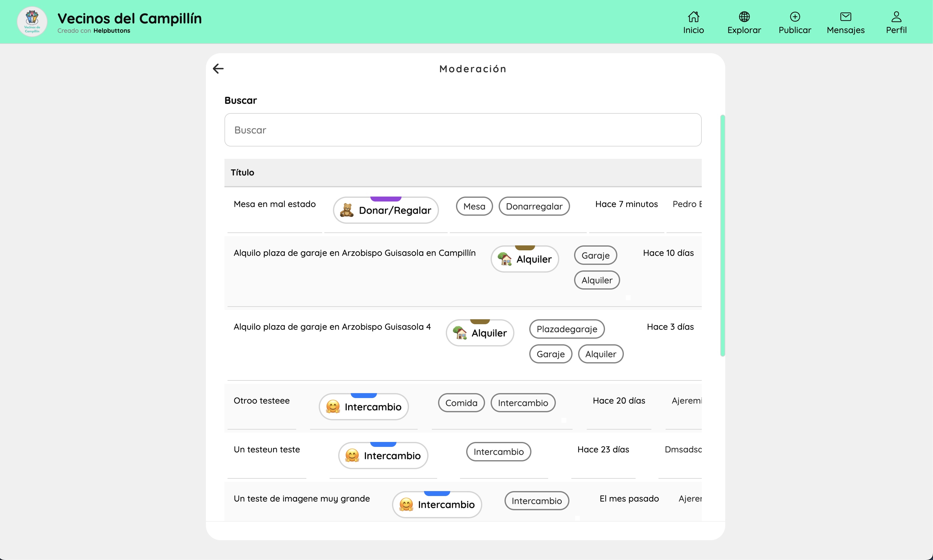Click 'Hace 20 días' timestamp
Image resolution: width=933 pixels, height=560 pixels.
tap(619, 401)
